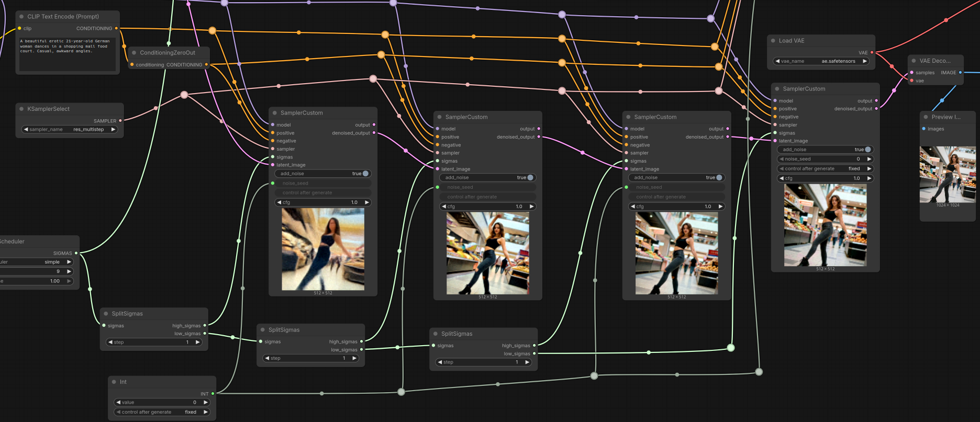Click the prompt text box in CLIP Text Encode
This screenshot has height=422, width=980.
[68, 53]
